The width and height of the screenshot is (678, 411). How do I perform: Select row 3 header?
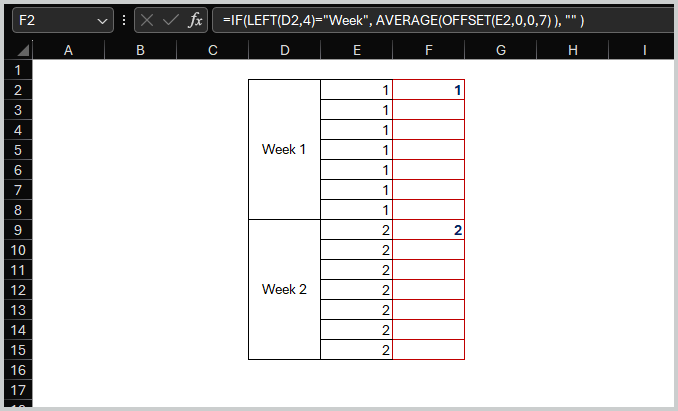[x=18, y=110]
